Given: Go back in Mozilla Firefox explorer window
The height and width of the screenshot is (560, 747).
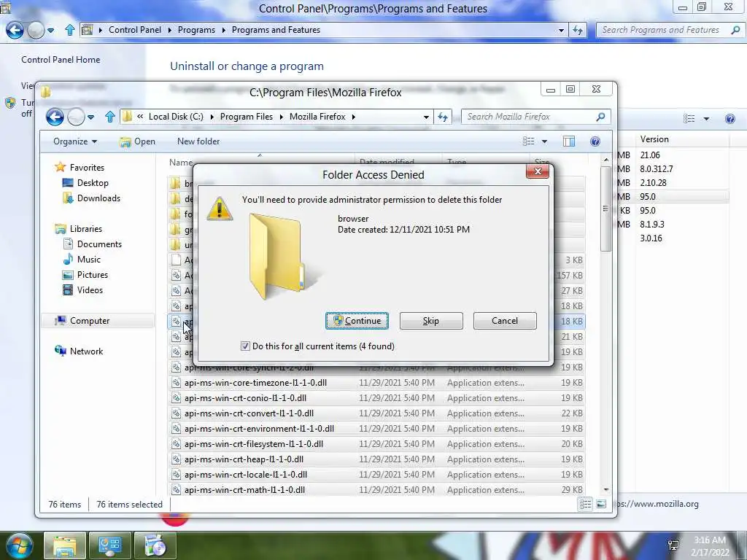Looking at the screenshot, I should pyautogui.click(x=55, y=117).
